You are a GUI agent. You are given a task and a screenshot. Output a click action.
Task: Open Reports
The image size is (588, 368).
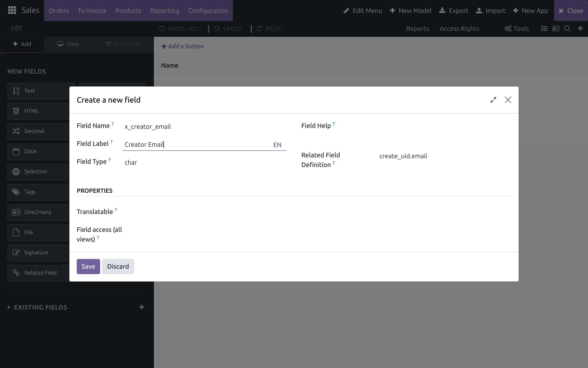click(418, 29)
